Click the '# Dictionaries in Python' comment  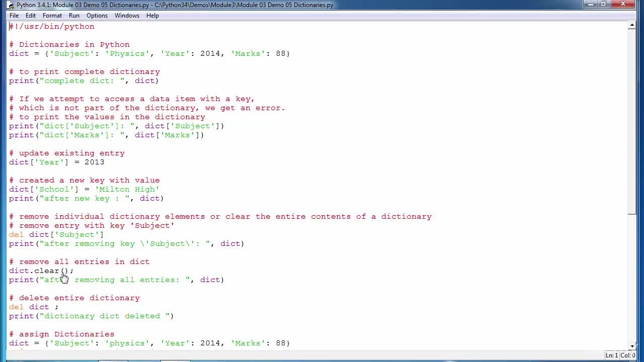tap(69, 45)
